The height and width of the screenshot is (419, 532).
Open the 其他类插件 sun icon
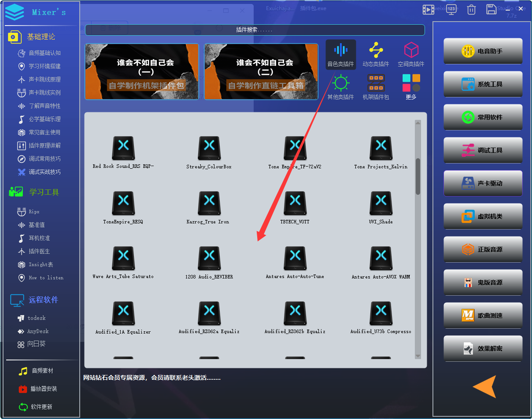[340, 83]
